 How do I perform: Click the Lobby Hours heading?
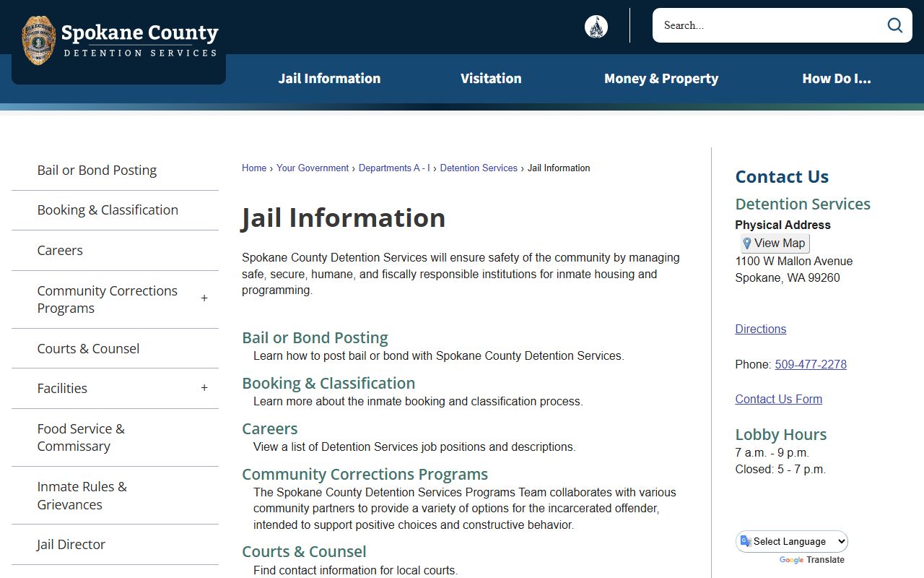pos(781,435)
